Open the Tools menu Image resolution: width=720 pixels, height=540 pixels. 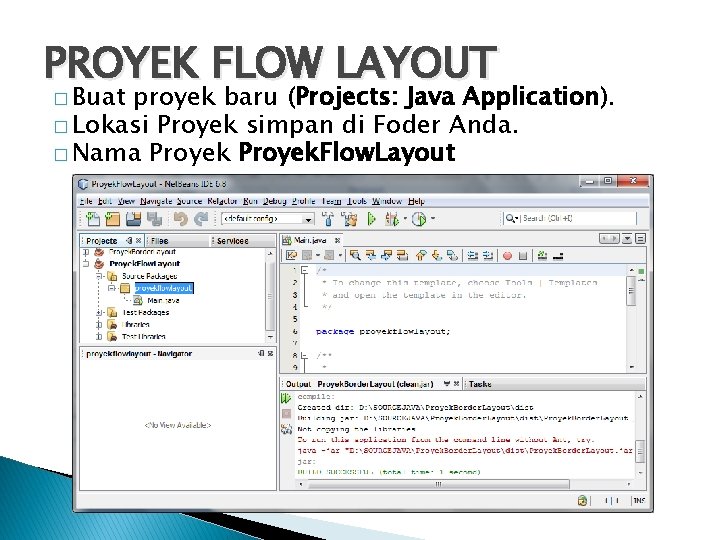coord(357,201)
